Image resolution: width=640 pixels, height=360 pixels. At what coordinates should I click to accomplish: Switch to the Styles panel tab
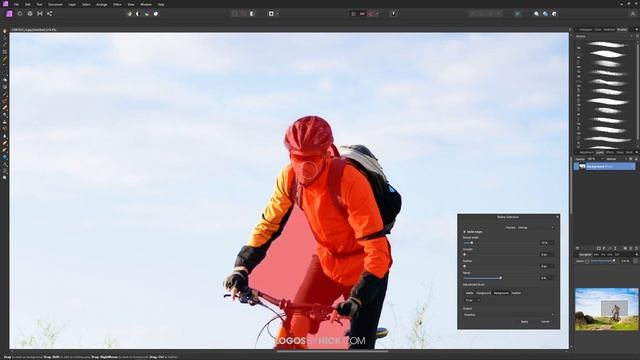coord(620,153)
